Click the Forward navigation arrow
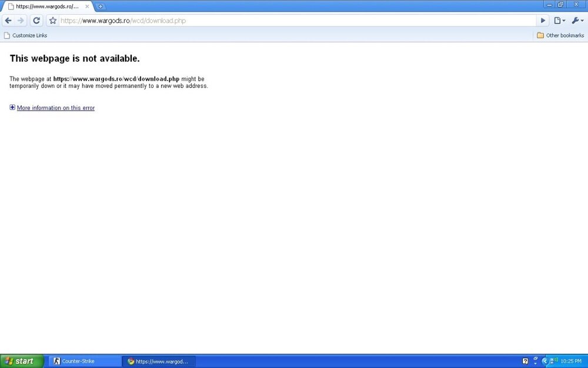The height and width of the screenshot is (368, 588). pos(21,21)
